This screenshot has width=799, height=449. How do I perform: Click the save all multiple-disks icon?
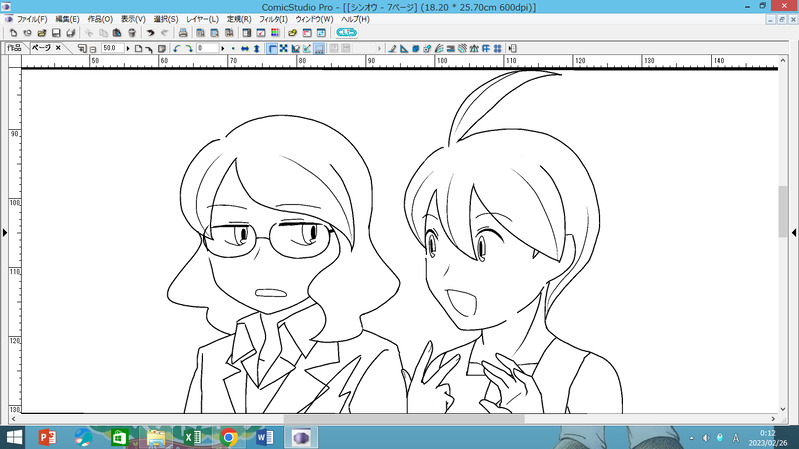pyautogui.click(x=70, y=33)
